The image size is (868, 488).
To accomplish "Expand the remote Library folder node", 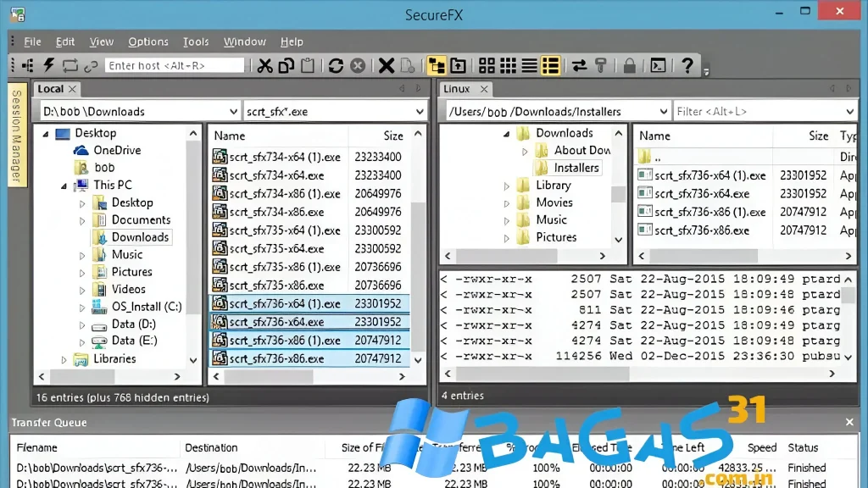I will 507,186.
